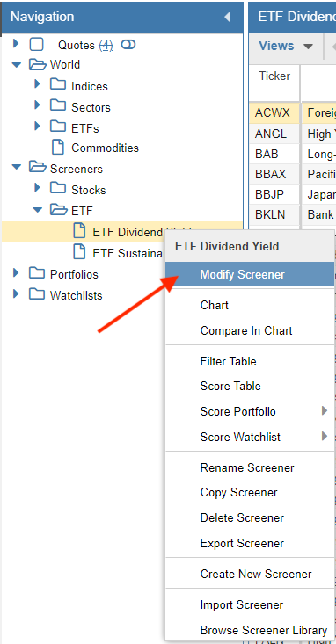Click the Indices folder icon
336x644 pixels.
[x=58, y=85]
